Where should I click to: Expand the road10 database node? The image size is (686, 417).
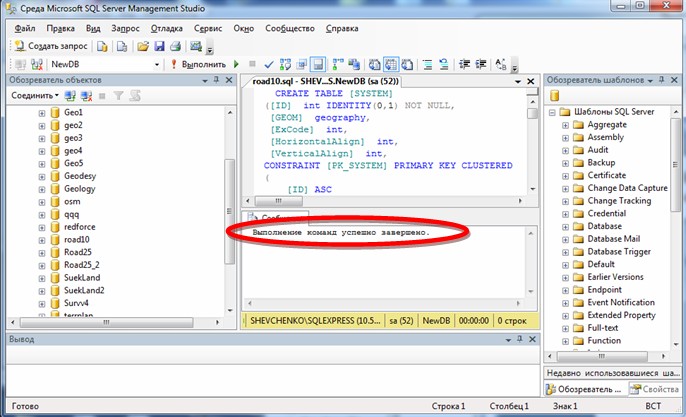click(x=42, y=239)
